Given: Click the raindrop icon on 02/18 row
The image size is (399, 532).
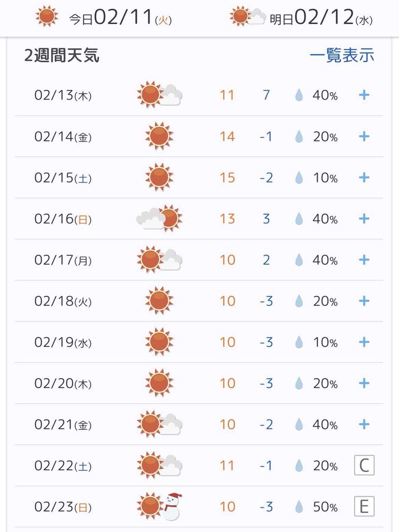Looking at the screenshot, I should [299, 301].
